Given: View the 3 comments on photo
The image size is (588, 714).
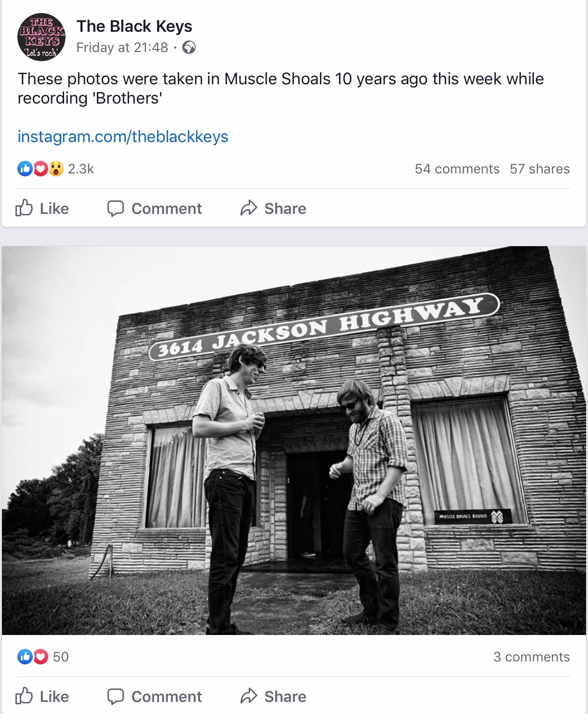Looking at the screenshot, I should click(x=531, y=657).
